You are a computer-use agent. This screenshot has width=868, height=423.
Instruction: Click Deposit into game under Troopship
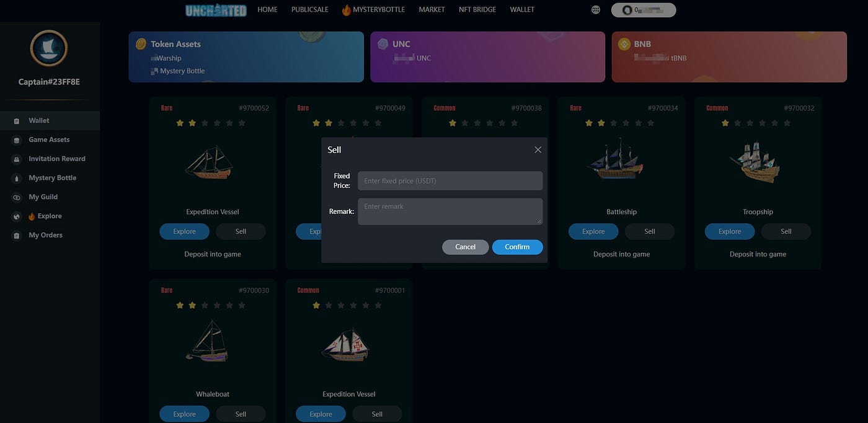758,254
